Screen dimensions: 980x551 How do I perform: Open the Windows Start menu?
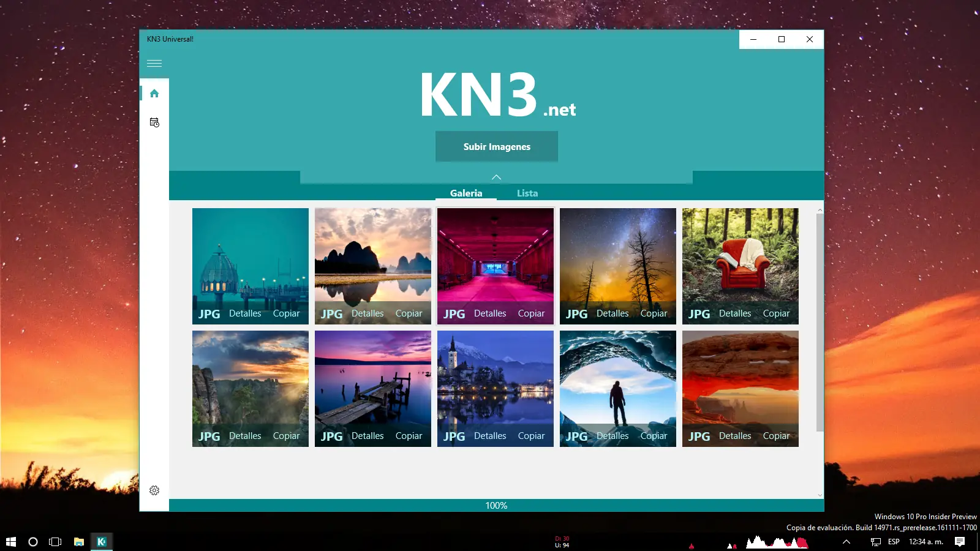[11, 542]
